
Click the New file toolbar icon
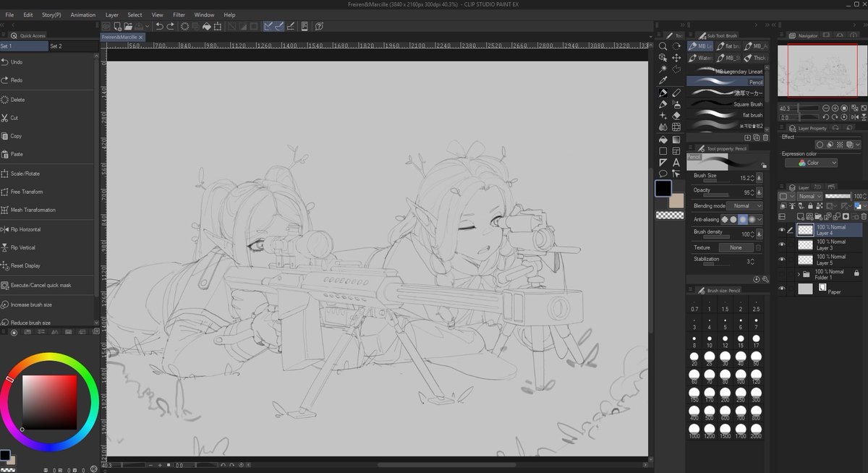coord(117,27)
